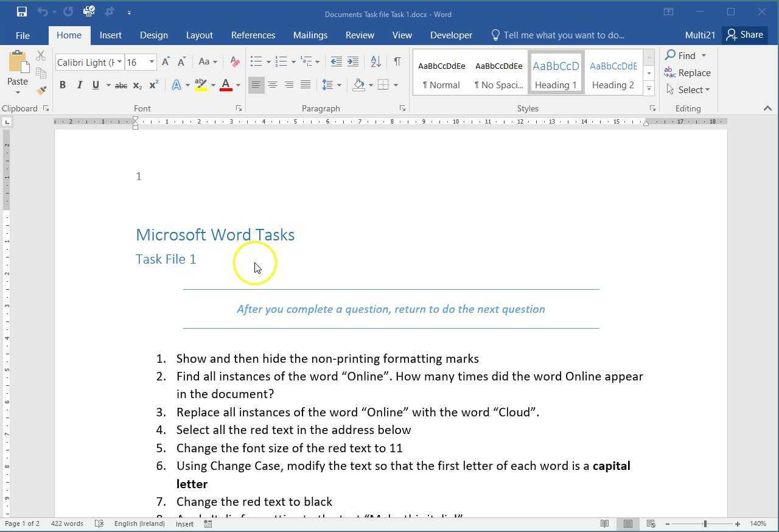Screen dimensions: 779x532
Task: Go to the References tab
Action: (x=253, y=35)
